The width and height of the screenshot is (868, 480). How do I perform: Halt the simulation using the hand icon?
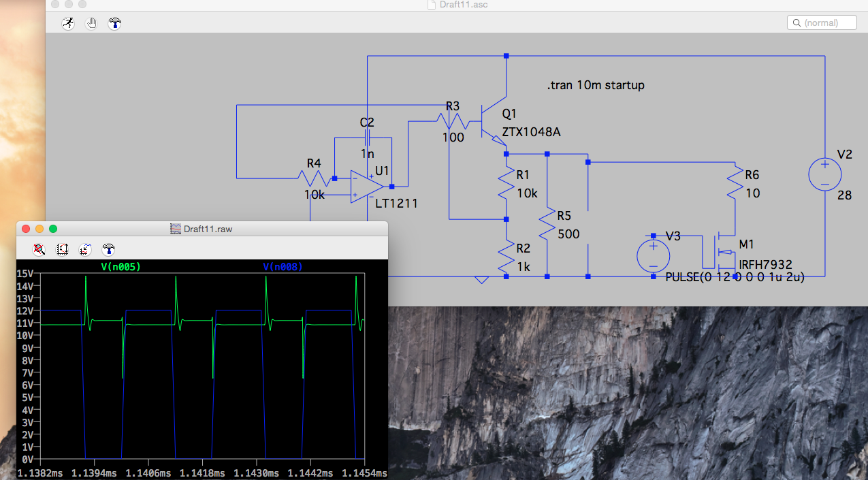click(x=91, y=23)
